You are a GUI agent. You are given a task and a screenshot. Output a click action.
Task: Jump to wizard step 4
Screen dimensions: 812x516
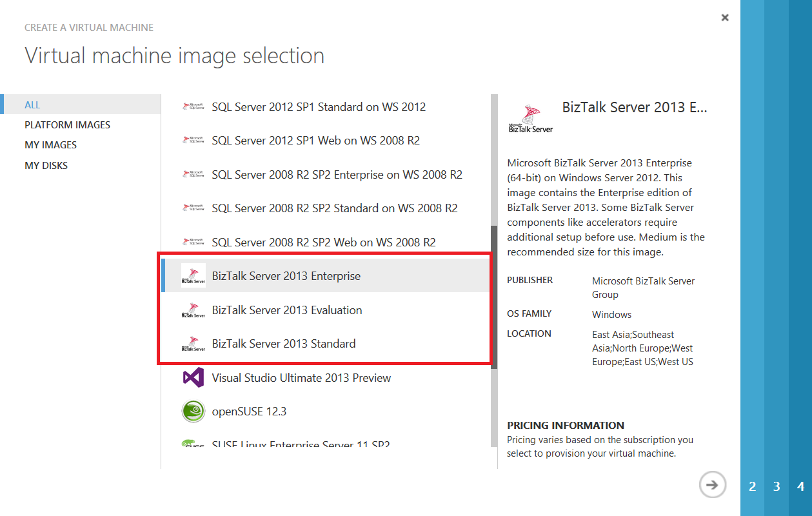(800, 487)
